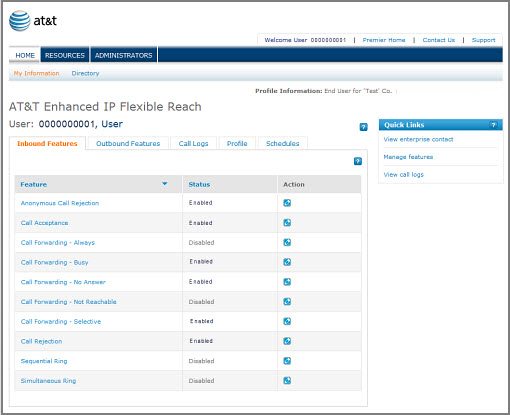Image resolution: width=510 pixels, height=415 pixels.
Task: Open View call logs quick link
Action: pyautogui.click(x=404, y=175)
